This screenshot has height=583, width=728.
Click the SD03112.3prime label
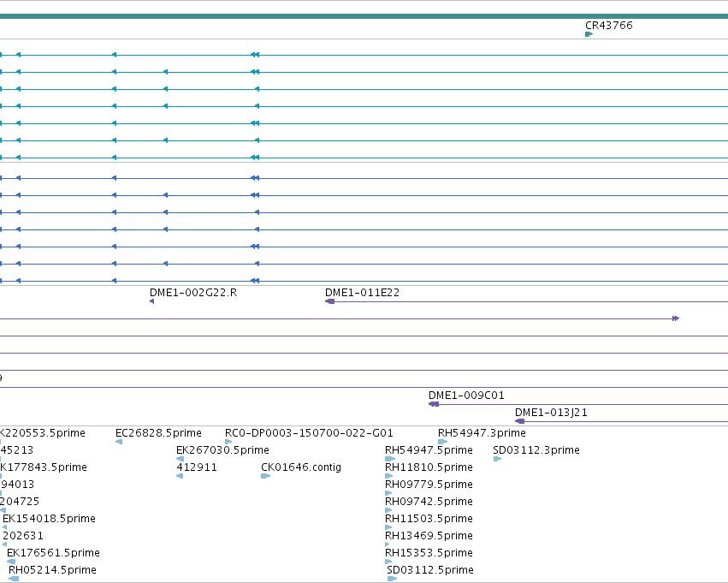536,450
